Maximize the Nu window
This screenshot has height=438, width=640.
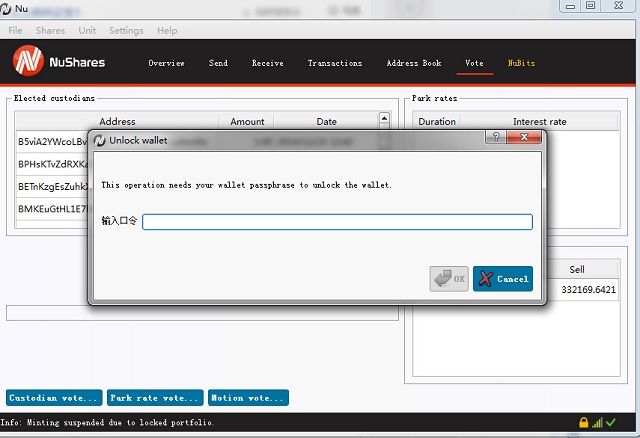pyautogui.click(x=590, y=6)
